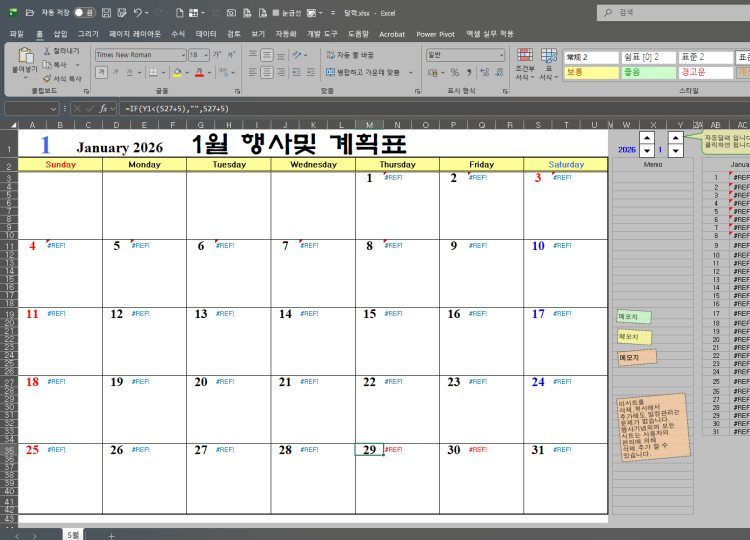Click the comma style icon
The width and height of the screenshot is (750, 540).
pyautogui.click(x=469, y=72)
